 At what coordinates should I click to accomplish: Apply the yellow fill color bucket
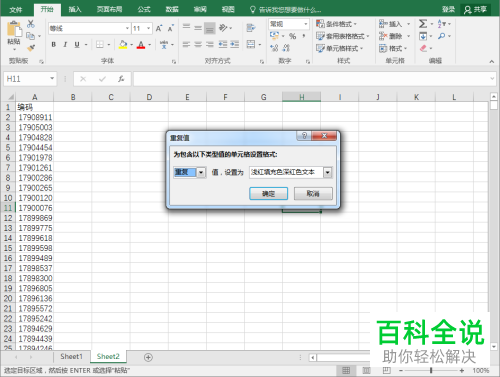click(x=123, y=44)
